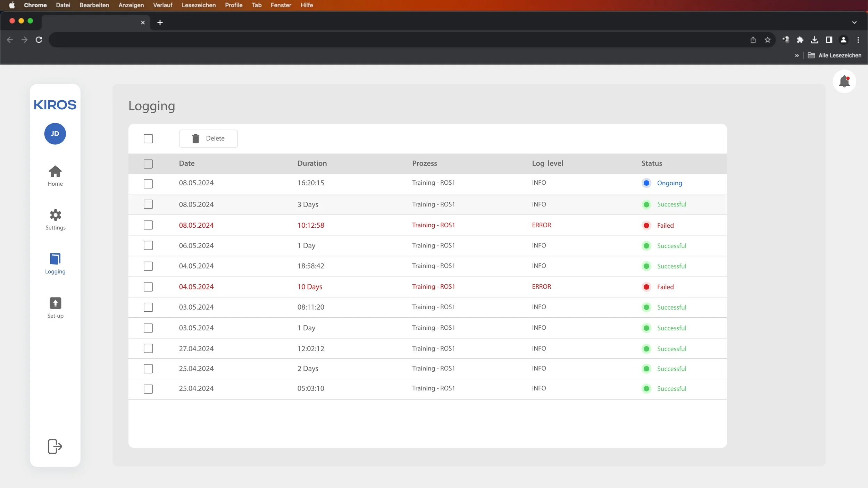Open Chrome three-dot menu

pyautogui.click(x=858, y=40)
